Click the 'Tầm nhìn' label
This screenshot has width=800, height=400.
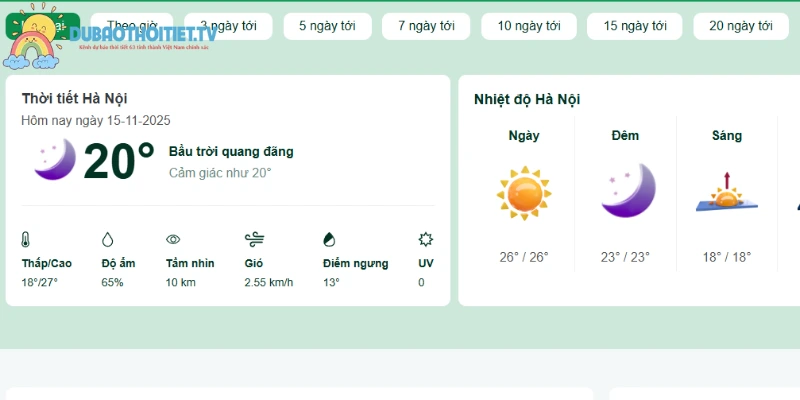point(190,263)
